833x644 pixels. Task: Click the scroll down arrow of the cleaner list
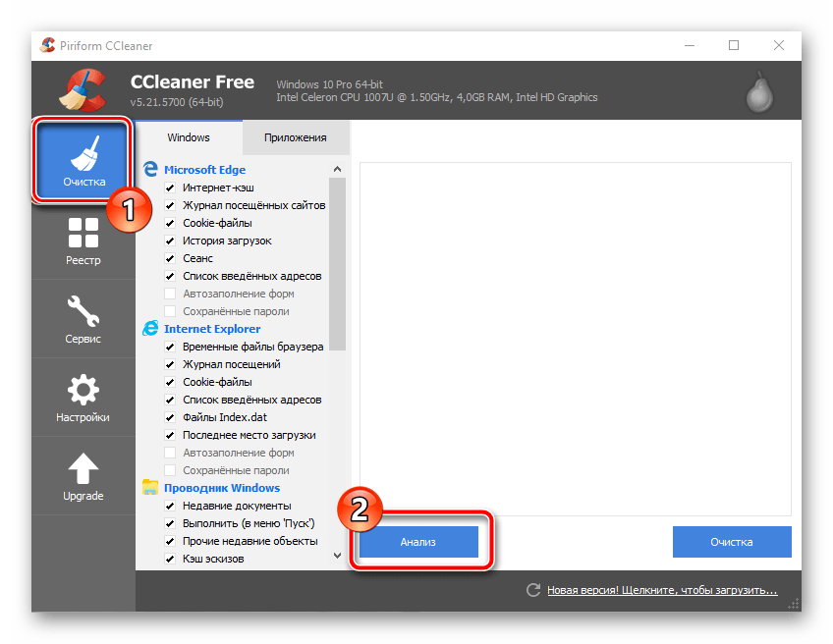tap(337, 556)
